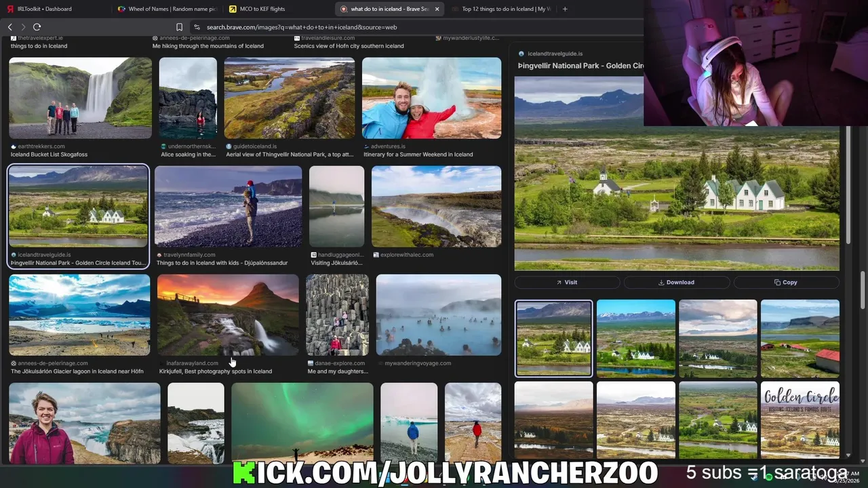Open the northern lights aurora image

click(x=302, y=423)
